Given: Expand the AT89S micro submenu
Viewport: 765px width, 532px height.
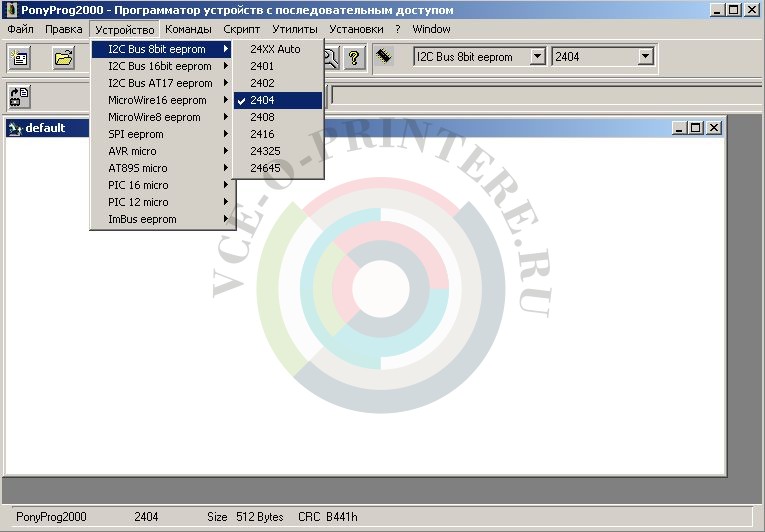Looking at the screenshot, I should [161, 168].
